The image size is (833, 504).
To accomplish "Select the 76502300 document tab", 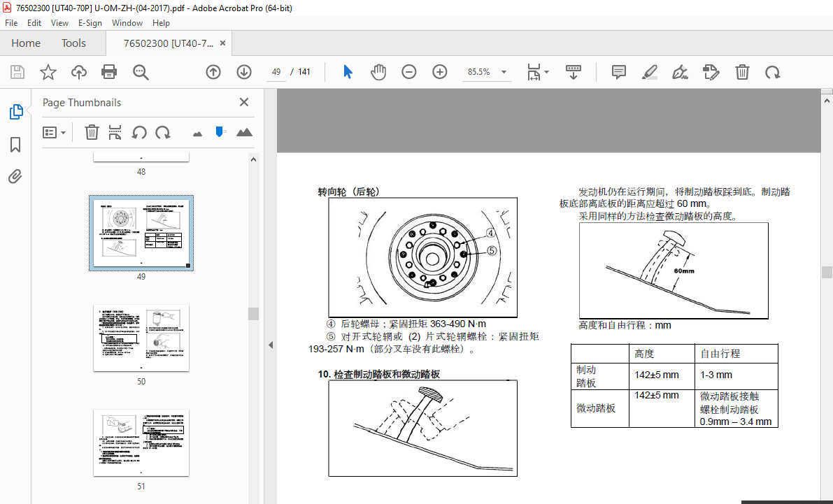I will pyautogui.click(x=168, y=43).
